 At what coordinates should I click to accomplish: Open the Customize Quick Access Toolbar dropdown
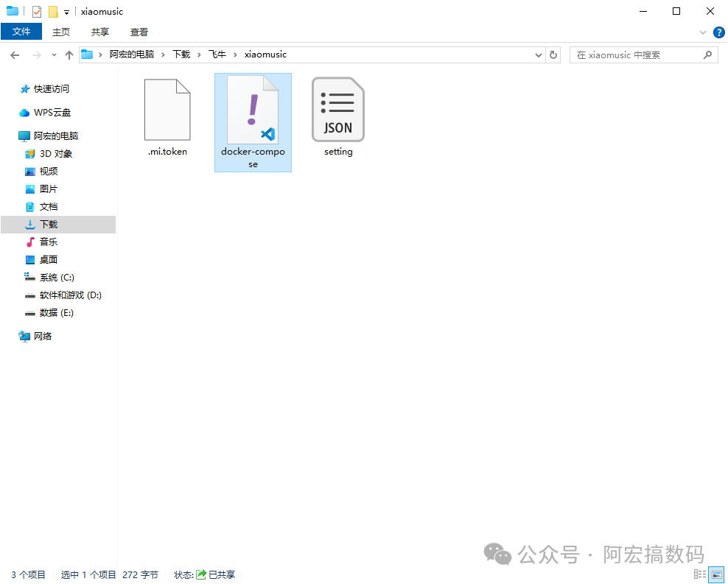click(66, 13)
